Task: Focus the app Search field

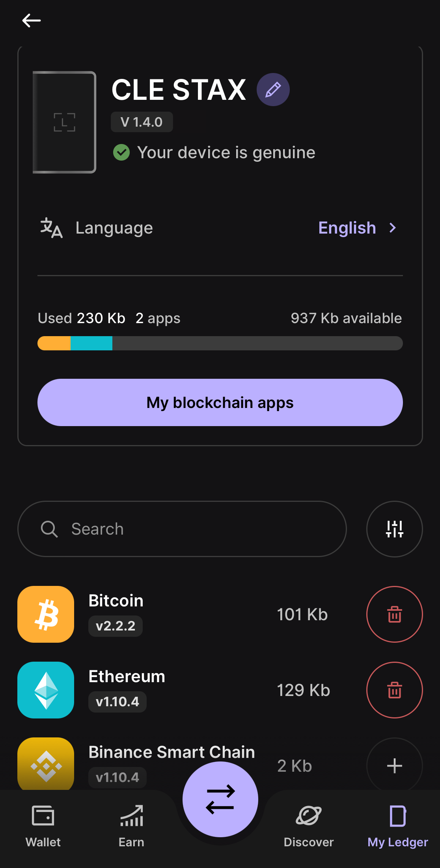Action: point(182,529)
